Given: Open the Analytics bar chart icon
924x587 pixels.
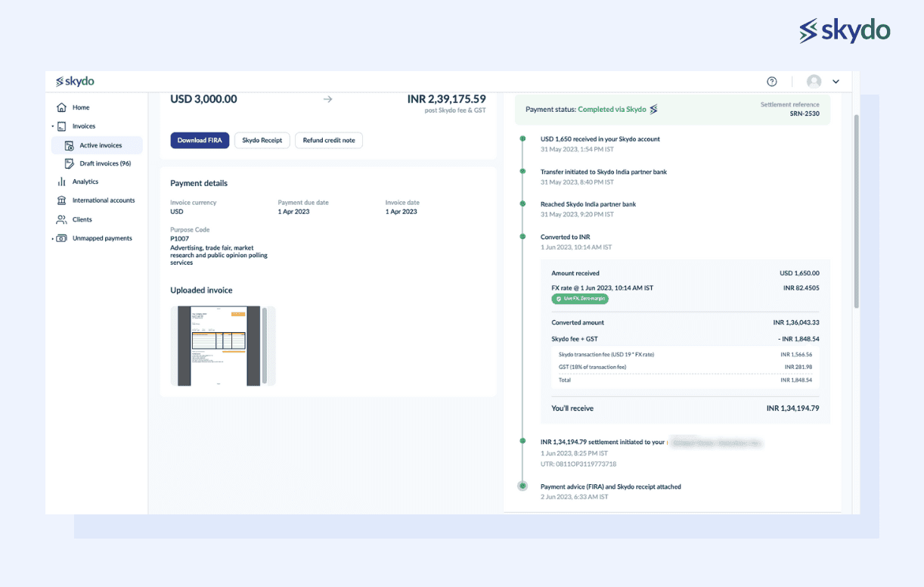Looking at the screenshot, I should coord(62,182).
